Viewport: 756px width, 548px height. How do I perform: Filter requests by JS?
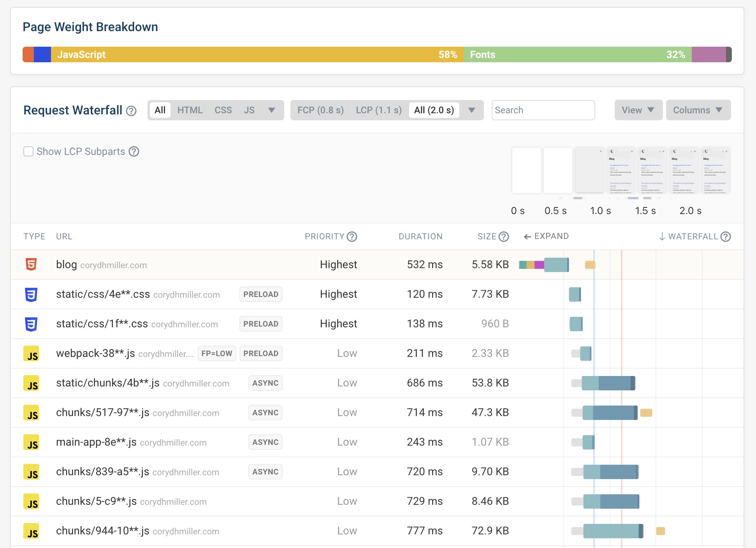[x=249, y=110]
